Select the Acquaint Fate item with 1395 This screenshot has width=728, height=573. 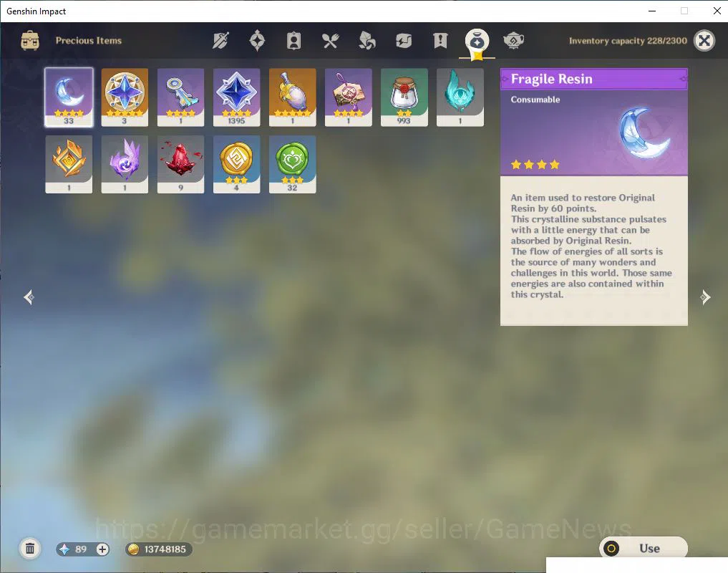point(236,97)
